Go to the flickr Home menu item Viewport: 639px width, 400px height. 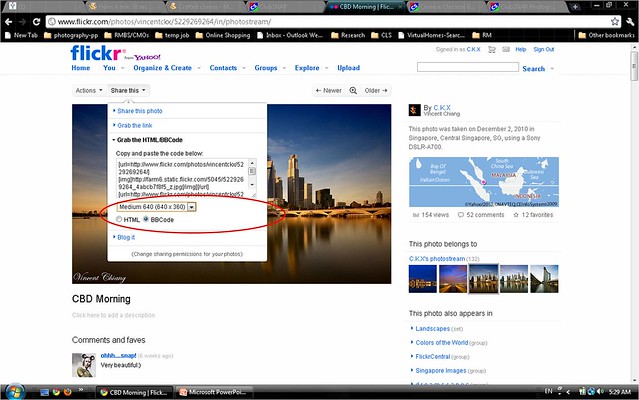[81, 68]
